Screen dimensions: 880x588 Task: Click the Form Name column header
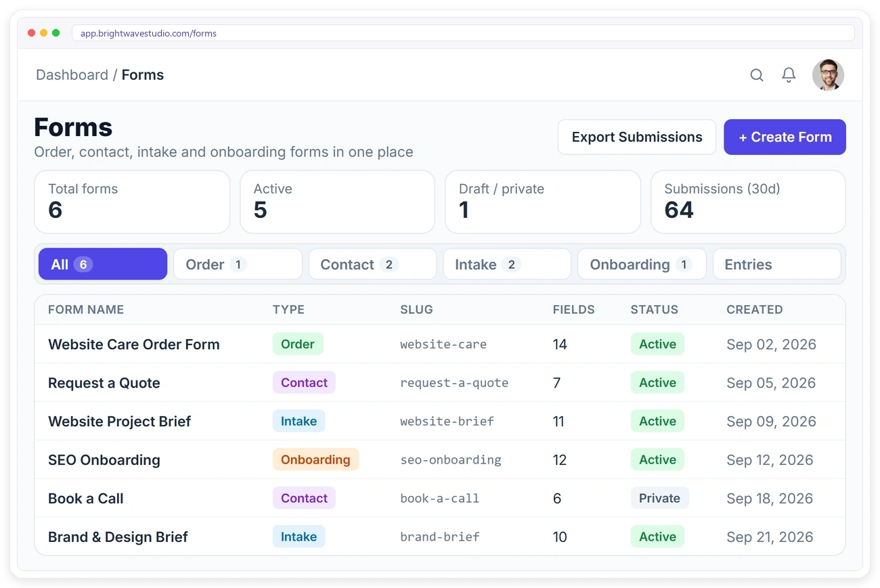pyautogui.click(x=86, y=310)
